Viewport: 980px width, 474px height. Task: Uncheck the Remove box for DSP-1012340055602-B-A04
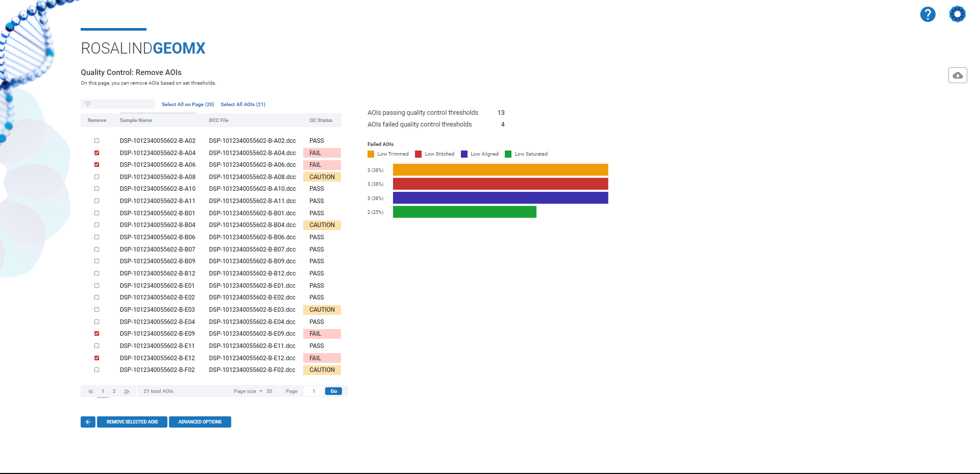click(x=96, y=153)
